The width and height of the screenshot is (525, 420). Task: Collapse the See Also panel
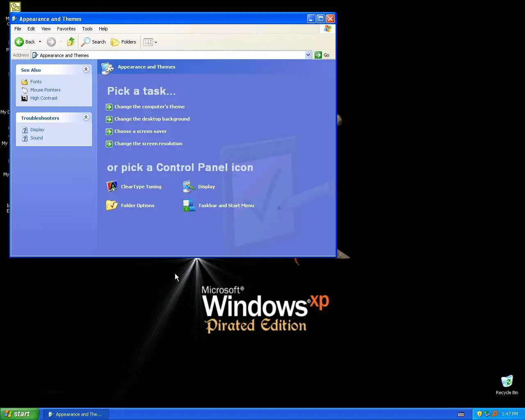point(86,69)
